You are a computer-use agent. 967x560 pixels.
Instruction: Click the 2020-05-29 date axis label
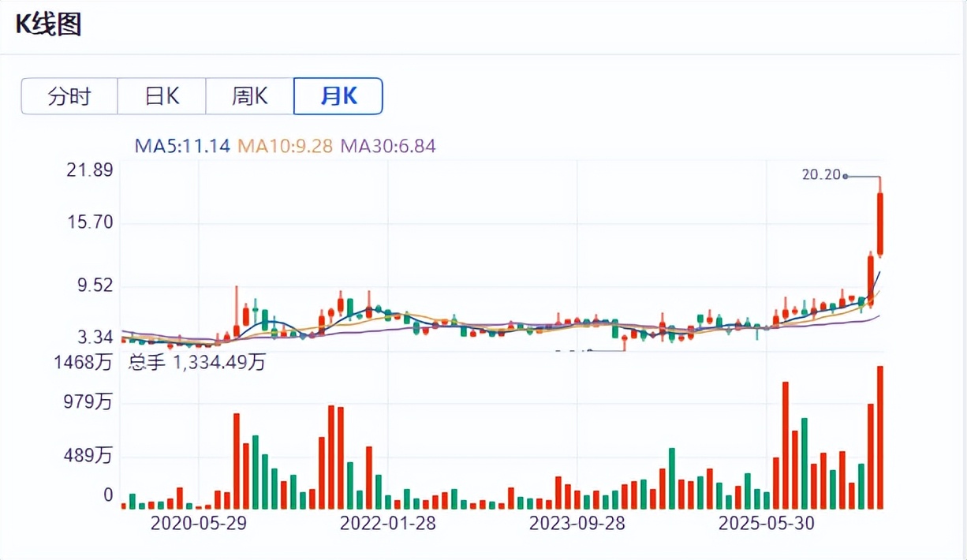pos(198,523)
